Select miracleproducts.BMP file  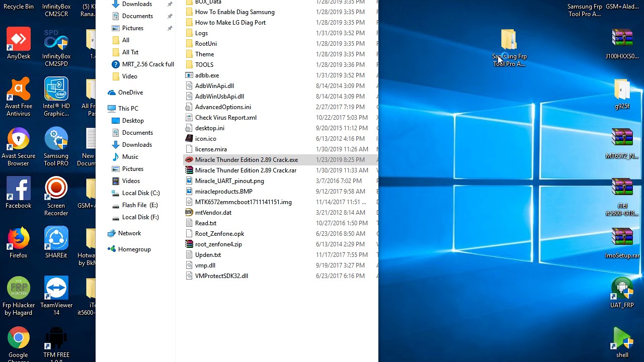[224, 192]
